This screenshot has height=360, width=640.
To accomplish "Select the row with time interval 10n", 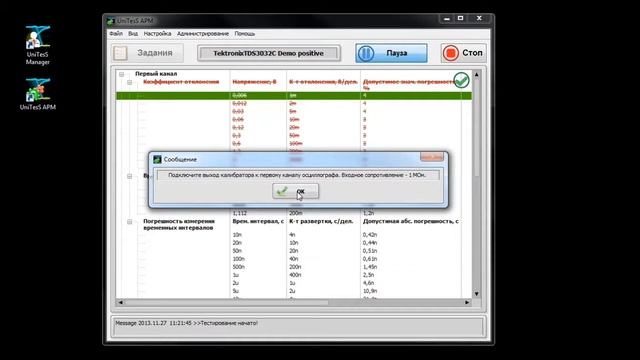I will click(294, 235).
